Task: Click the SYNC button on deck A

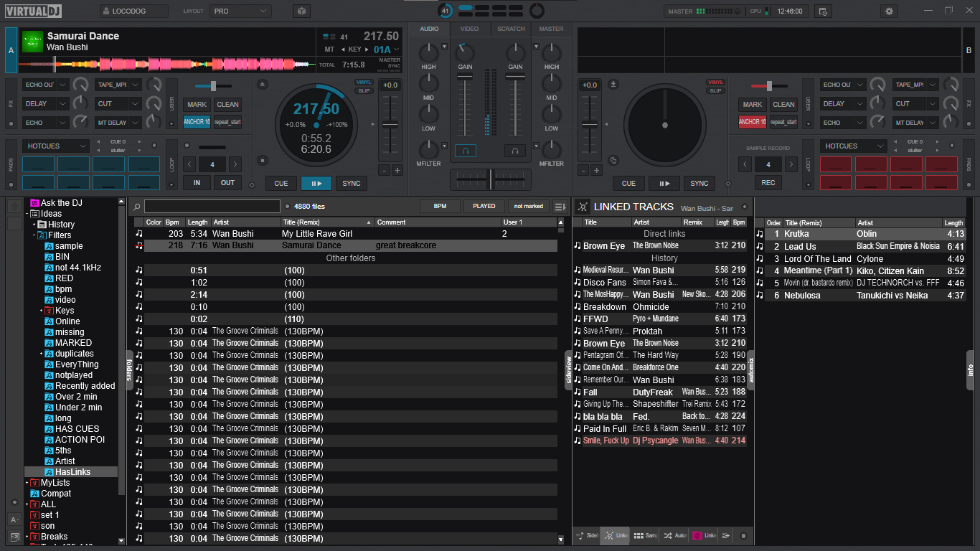Action: 352,183
